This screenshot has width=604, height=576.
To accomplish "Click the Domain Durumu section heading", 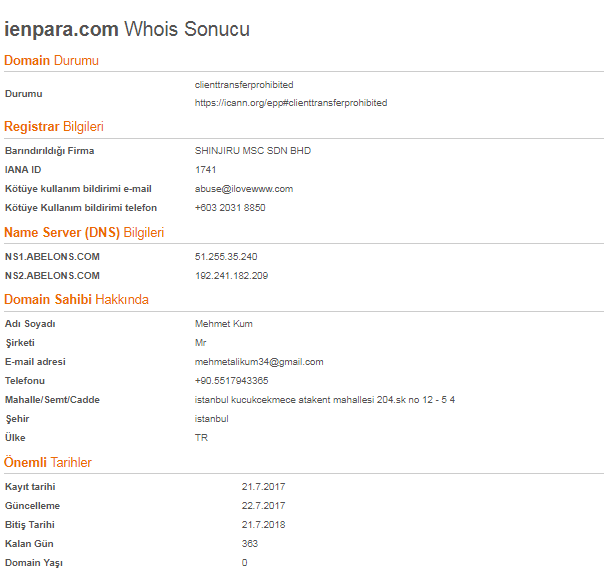I will 52,60.
